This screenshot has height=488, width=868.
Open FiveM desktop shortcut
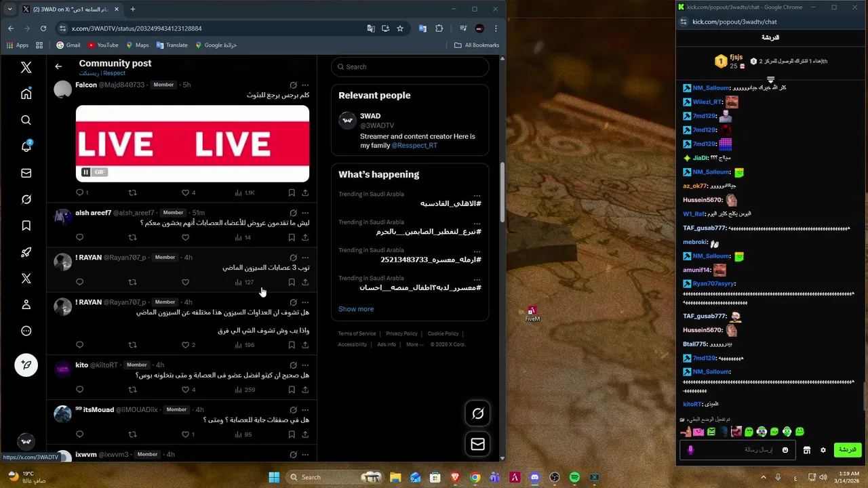pos(532,313)
